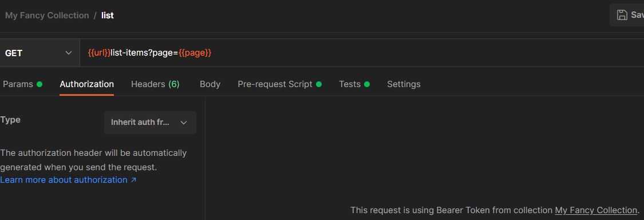Open the Pre-request Script tab

[279, 84]
